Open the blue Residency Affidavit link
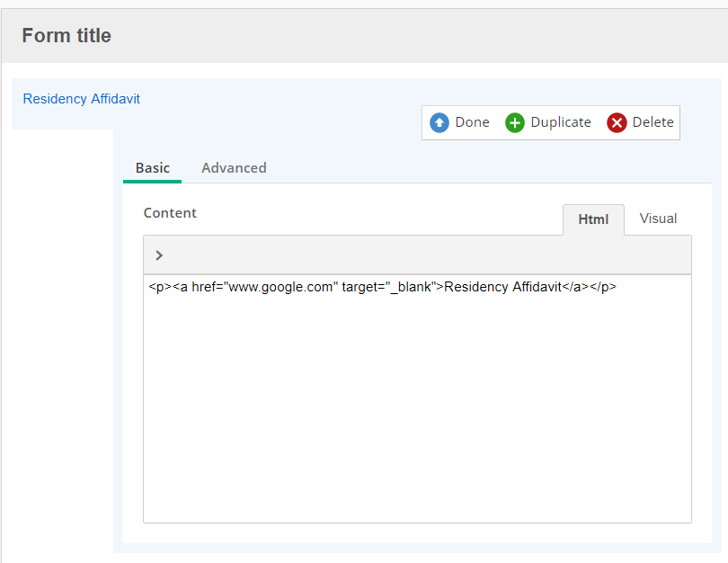 coord(81,99)
